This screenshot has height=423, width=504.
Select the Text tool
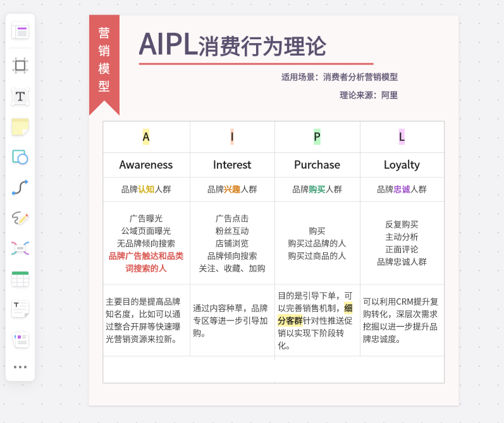point(20,97)
